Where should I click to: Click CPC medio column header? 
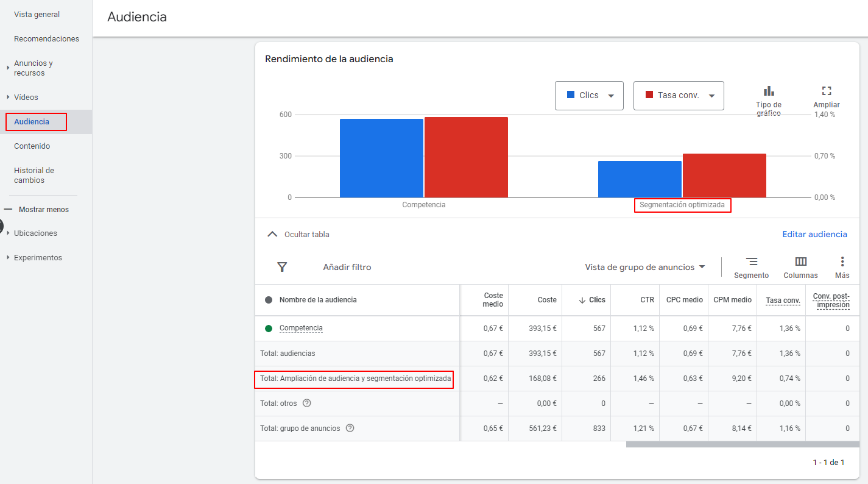pyautogui.click(x=685, y=300)
